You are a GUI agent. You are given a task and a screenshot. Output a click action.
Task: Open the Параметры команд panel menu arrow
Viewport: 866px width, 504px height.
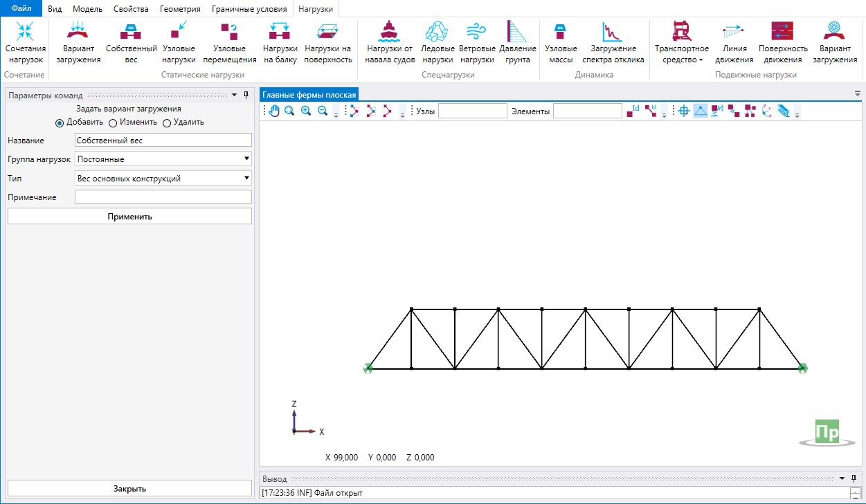click(234, 96)
